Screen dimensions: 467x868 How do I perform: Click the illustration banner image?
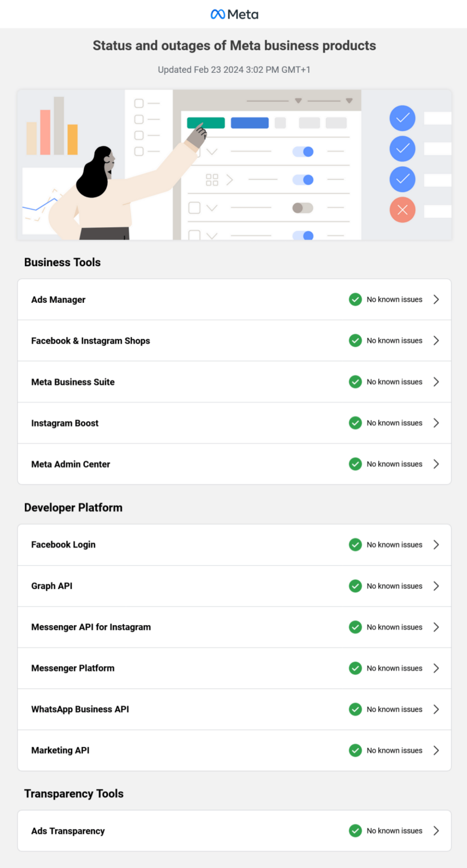[x=234, y=164]
